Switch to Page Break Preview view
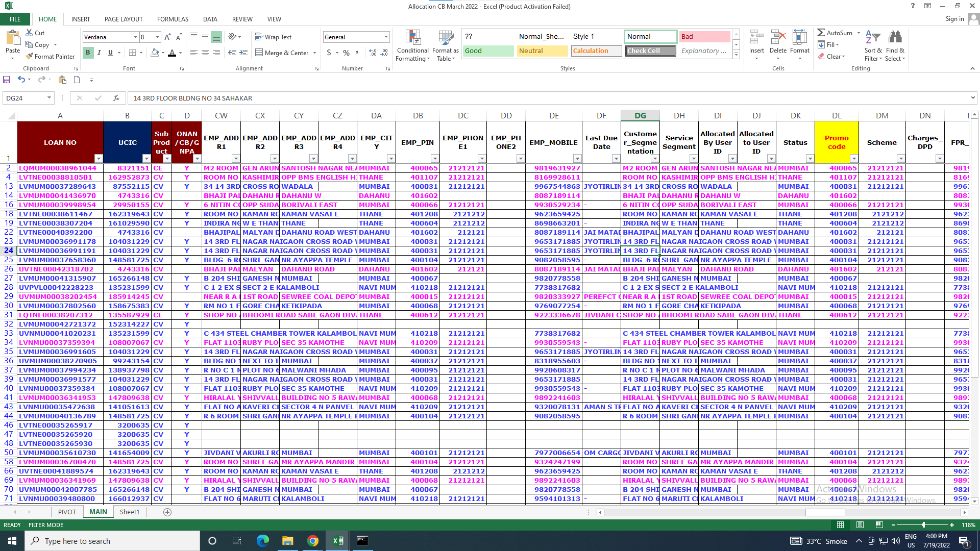Viewport: 980px width, 551px height. pyautogui.click(x=879, y=525)
